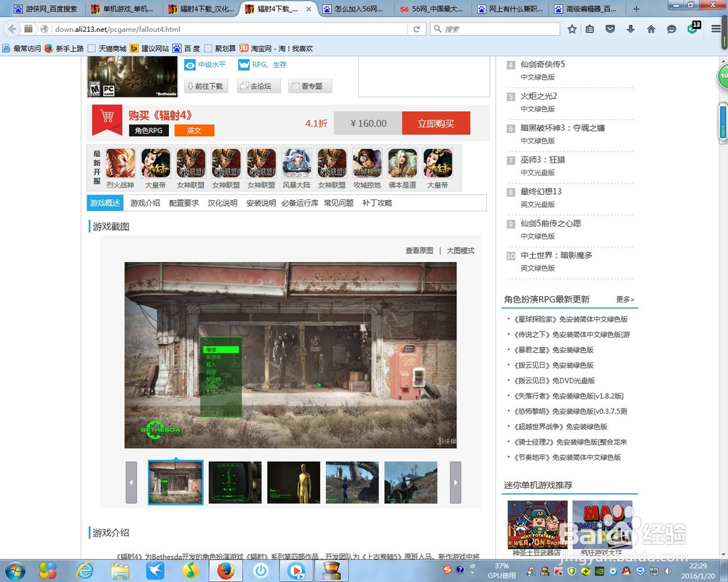728x582 pixels.
Task: Click the 风暴大陆 game icon
Action: point(297,164)
